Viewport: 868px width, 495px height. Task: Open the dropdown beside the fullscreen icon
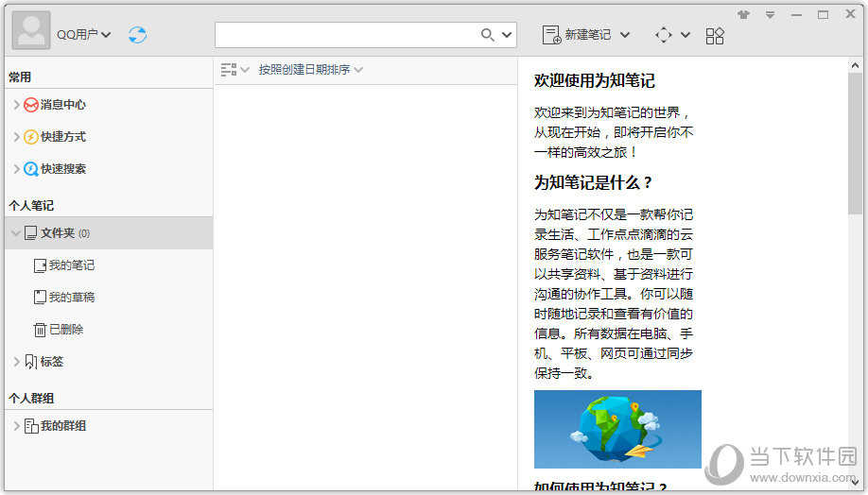click(x=686, y=35)
